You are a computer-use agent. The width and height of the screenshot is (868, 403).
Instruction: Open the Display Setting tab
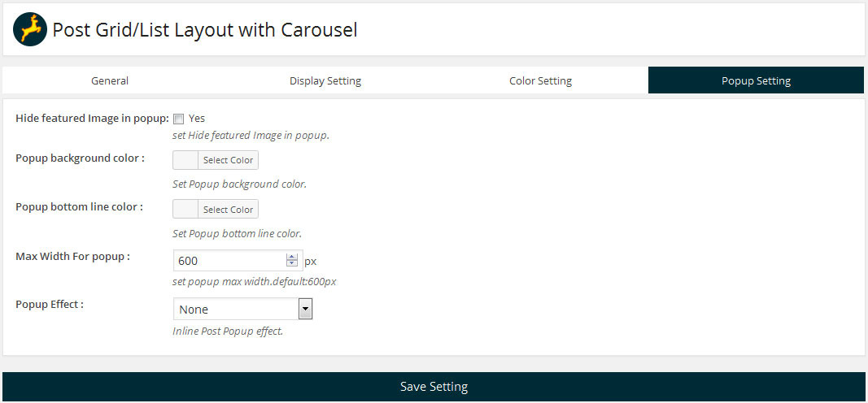pyautogui.click(x=325, y=80)
